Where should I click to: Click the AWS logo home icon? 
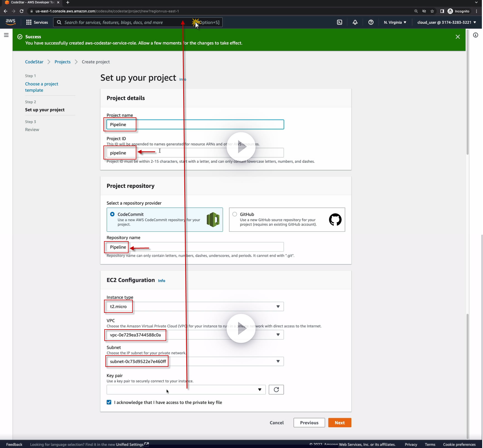click(x=11, y=22)
